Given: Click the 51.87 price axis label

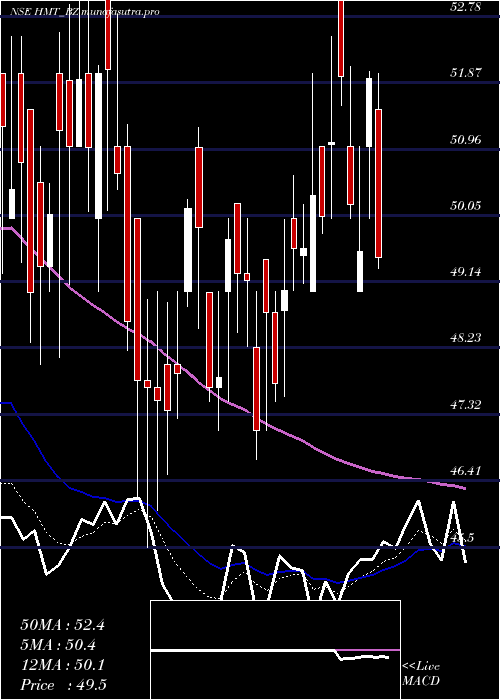Looking at the screenshot, I should tap(465, 73).
